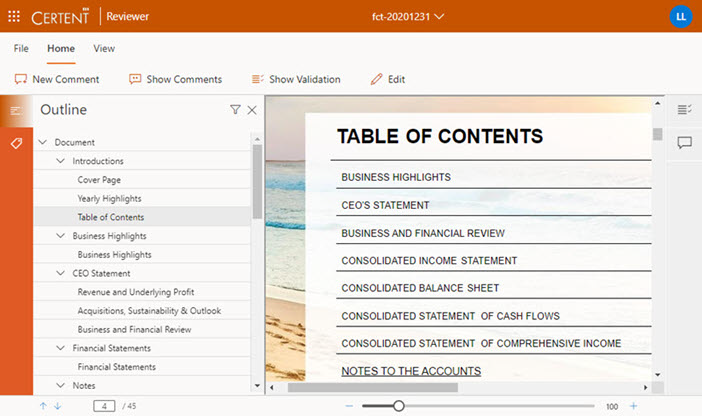Select the Financial Statements child item

click(116, 367)
